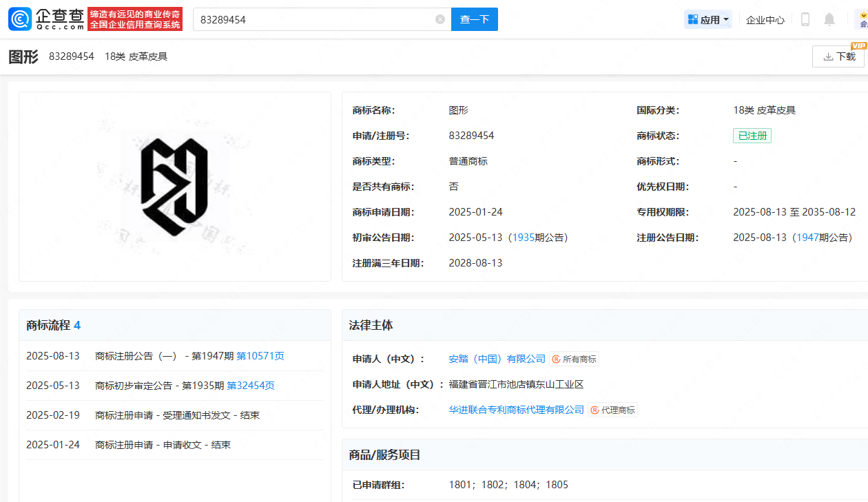The width and height of the screenshot is (868, 502).
Task: Open the mobile phone app icon
Action: (805, 19)
